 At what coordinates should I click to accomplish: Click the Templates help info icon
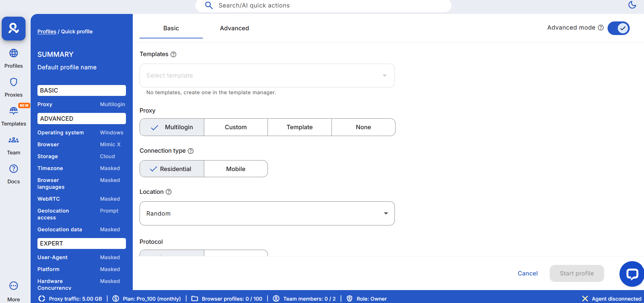[173, 54]
